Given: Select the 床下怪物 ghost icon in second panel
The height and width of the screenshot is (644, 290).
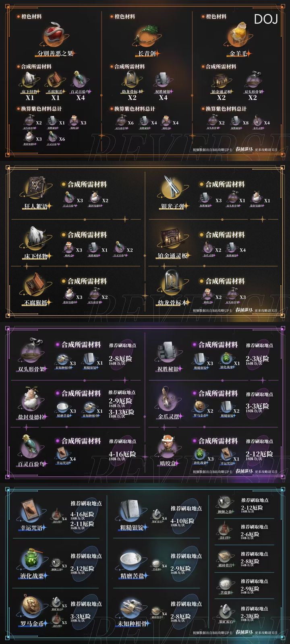Looking at the screenshot, I should 35,239.
